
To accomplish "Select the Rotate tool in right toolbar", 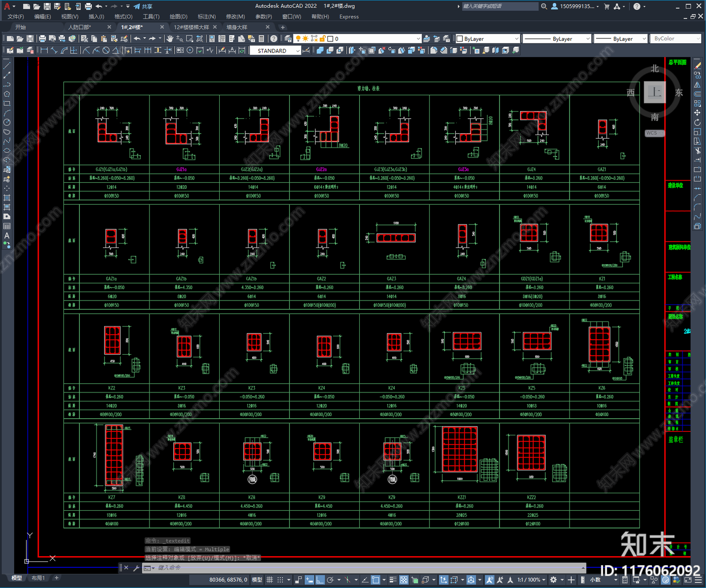I will tap(698, 122).
